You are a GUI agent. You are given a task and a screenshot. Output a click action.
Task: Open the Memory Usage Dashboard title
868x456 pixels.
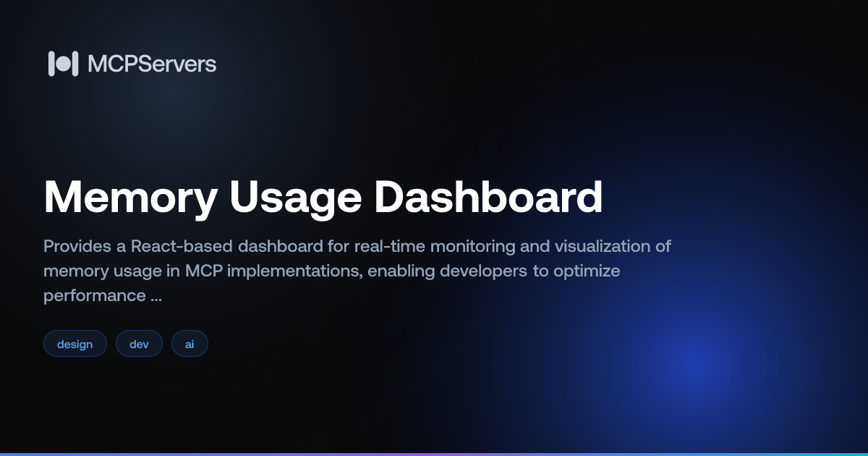[x=323, y=197]
